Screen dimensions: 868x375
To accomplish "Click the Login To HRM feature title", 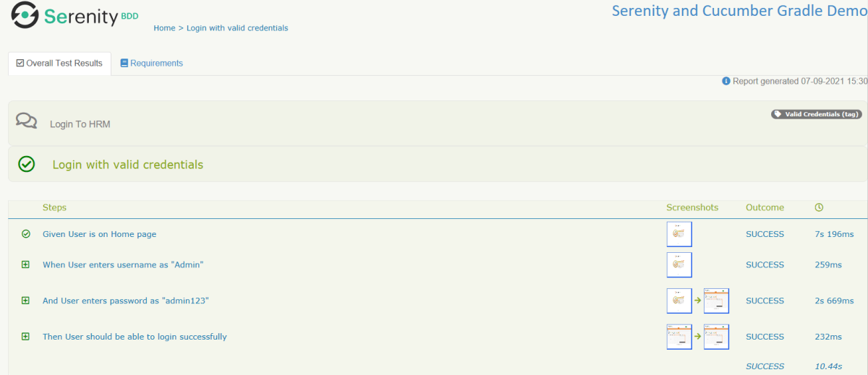I will coord(80,124).
